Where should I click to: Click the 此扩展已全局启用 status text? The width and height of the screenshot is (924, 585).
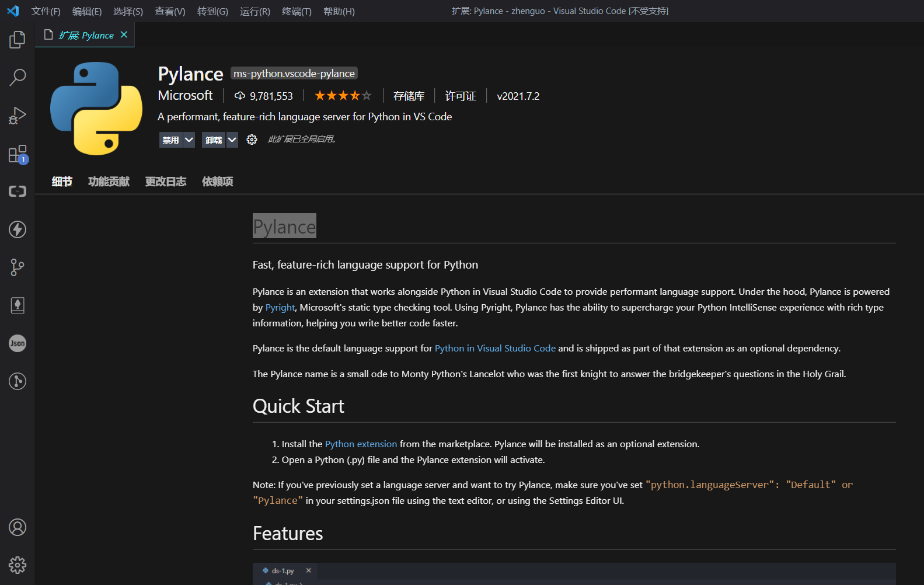coord(302,139)
